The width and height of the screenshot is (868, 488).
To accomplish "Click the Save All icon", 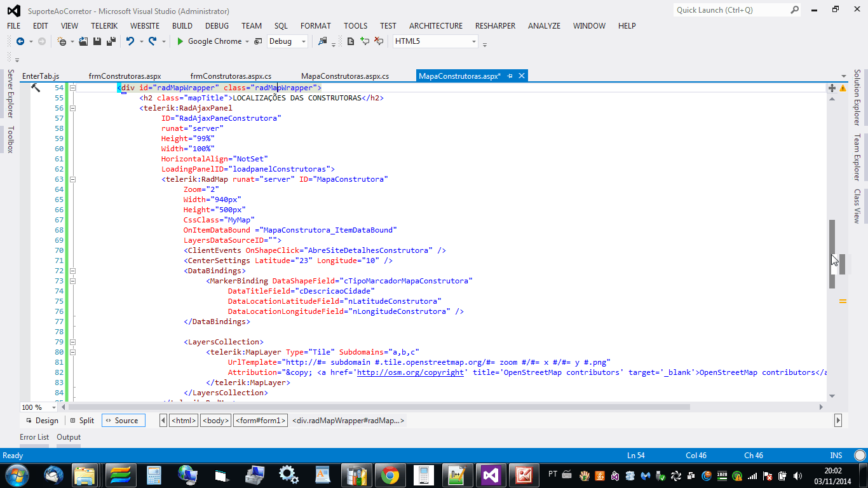I will pos(111,41).
